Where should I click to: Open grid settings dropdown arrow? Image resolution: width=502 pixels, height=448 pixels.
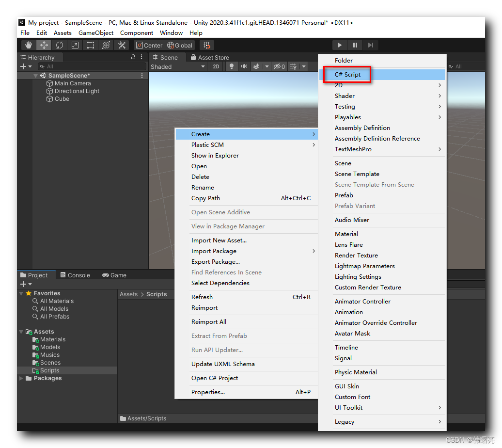click(x=303, y=66)
